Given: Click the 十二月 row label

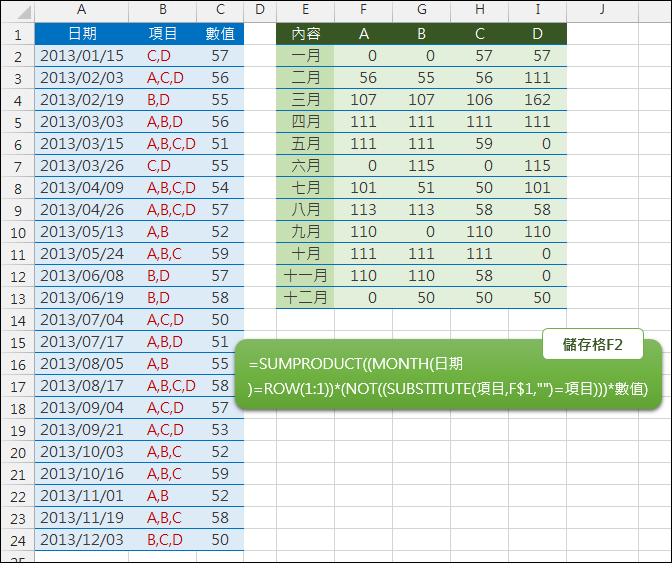Looking at the screenshot, I should tap(305, 298).
